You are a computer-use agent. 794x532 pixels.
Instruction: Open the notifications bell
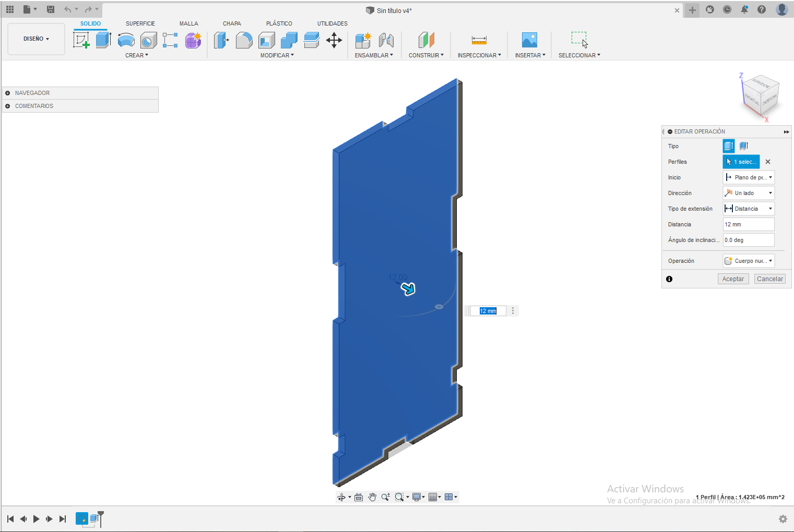pos(744,9)
